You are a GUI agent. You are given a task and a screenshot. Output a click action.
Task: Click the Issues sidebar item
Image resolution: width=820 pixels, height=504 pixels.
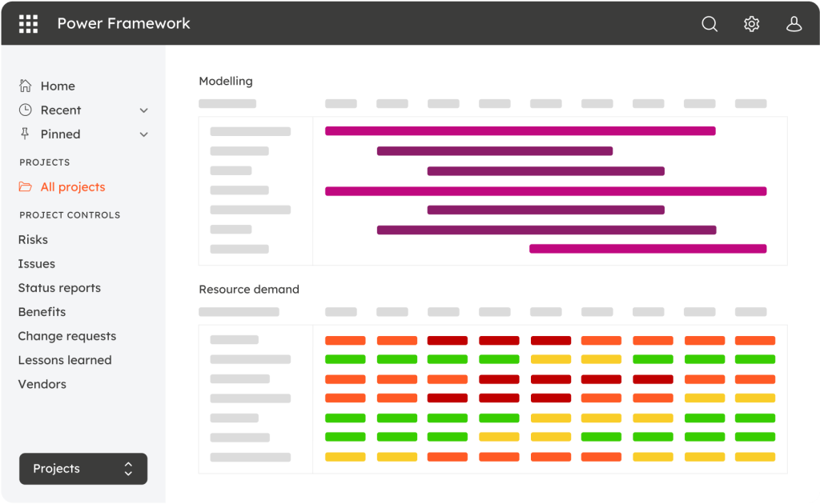37,264
